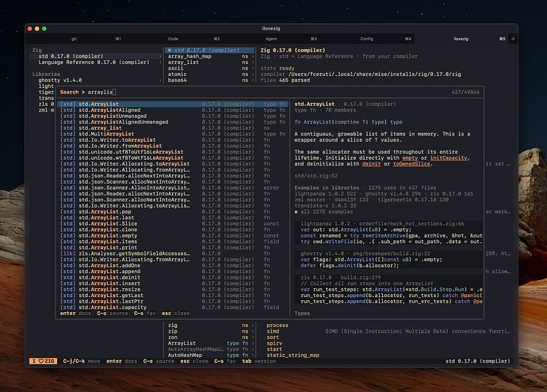The height and width of the screenshot is (392, 547).
Task: Select std.ArrayList.Slice result
Action: [x=173, y=223]
